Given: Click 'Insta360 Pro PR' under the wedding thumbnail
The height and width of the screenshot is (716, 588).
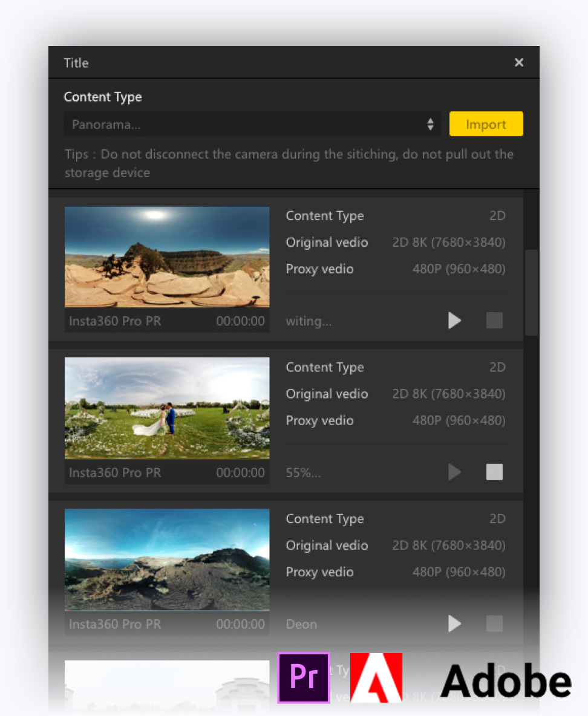Looking at the screenshot, I should (115, 473).
